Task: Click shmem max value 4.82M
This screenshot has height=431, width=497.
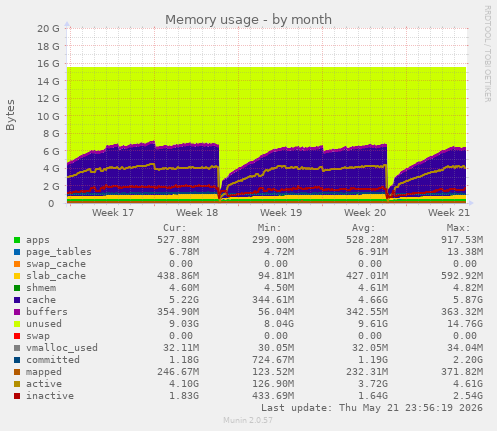Action: click(x=468, y=288)
